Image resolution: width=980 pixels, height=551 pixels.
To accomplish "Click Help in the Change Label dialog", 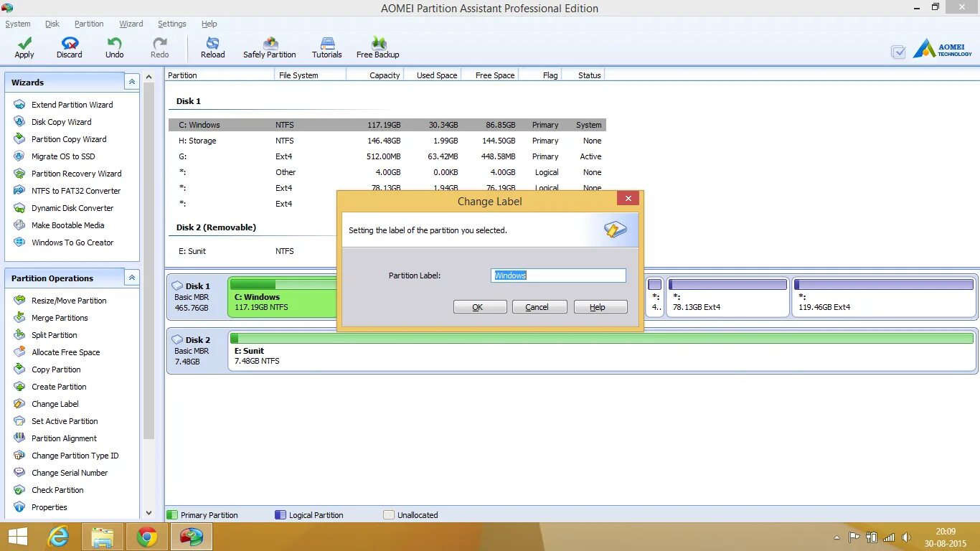I will pos(600,307).
